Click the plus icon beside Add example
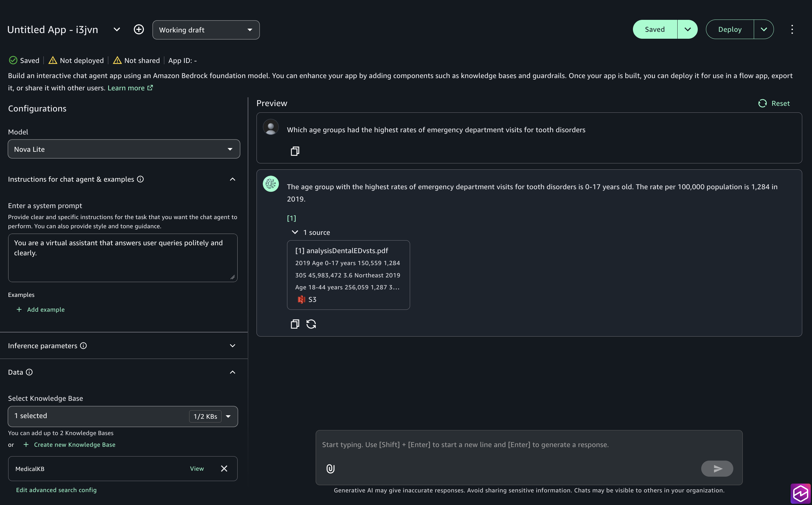Screen dimensions: 812x505 point(19,309)
